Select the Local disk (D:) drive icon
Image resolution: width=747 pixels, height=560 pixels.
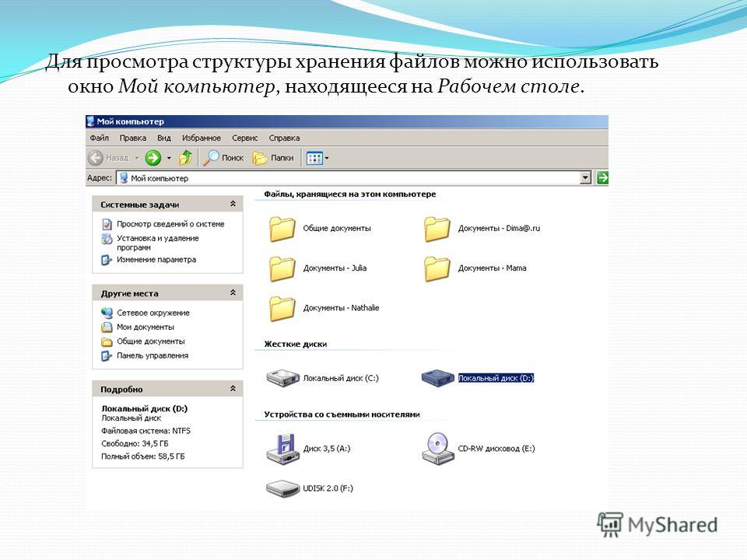click(438, 378)
